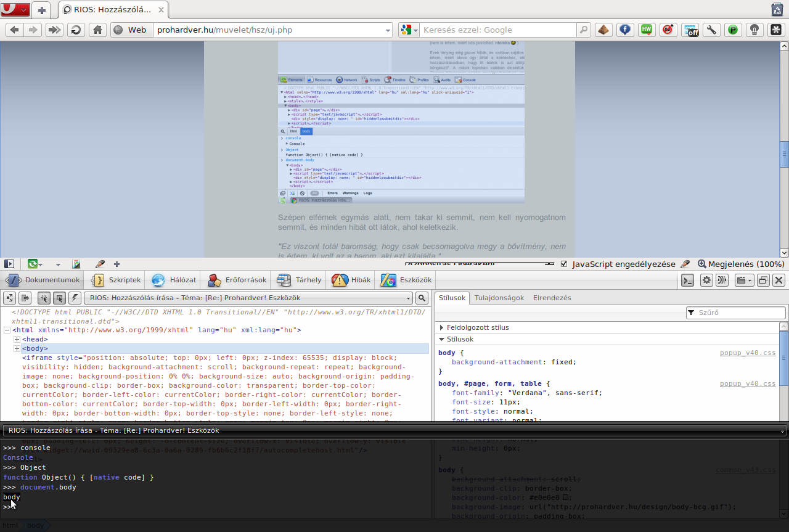Screen dimensions: 789x532
Task: Switch to the Eszközök tab
Action: (406, 280)
